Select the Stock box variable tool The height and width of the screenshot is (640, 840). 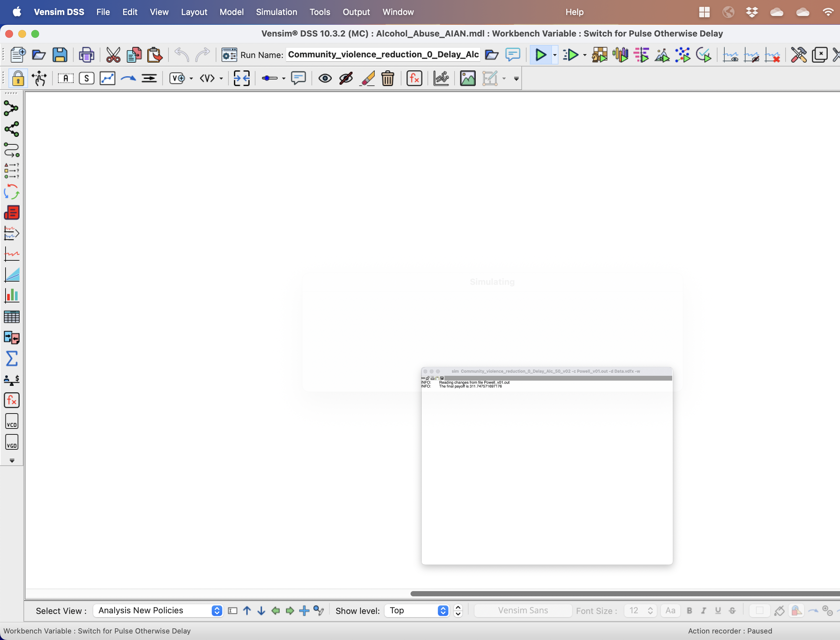[86, 79]
